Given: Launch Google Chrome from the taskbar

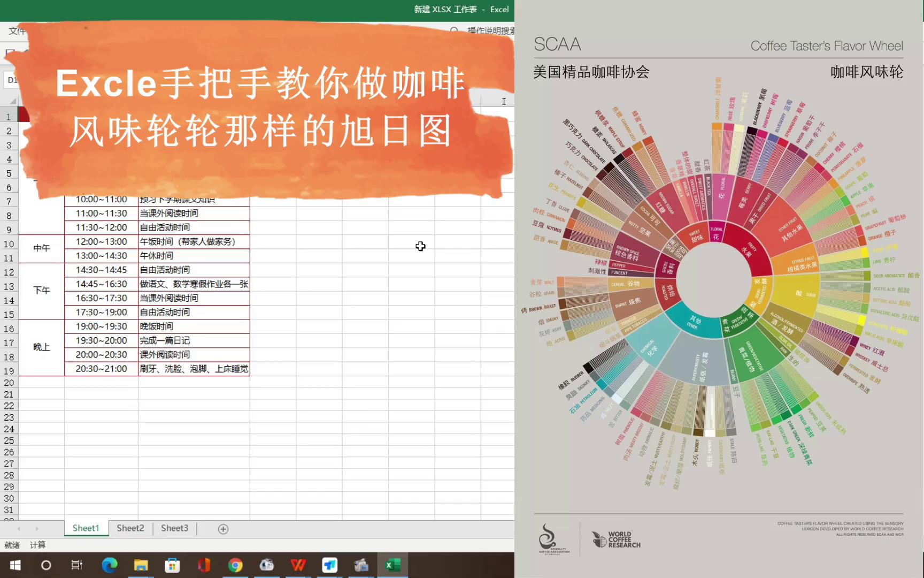Looking at the screenshot, I should (x=235, y=565).
